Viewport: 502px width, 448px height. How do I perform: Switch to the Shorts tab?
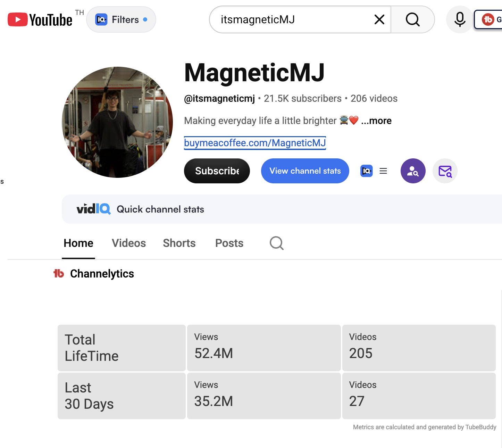(179, 243)
